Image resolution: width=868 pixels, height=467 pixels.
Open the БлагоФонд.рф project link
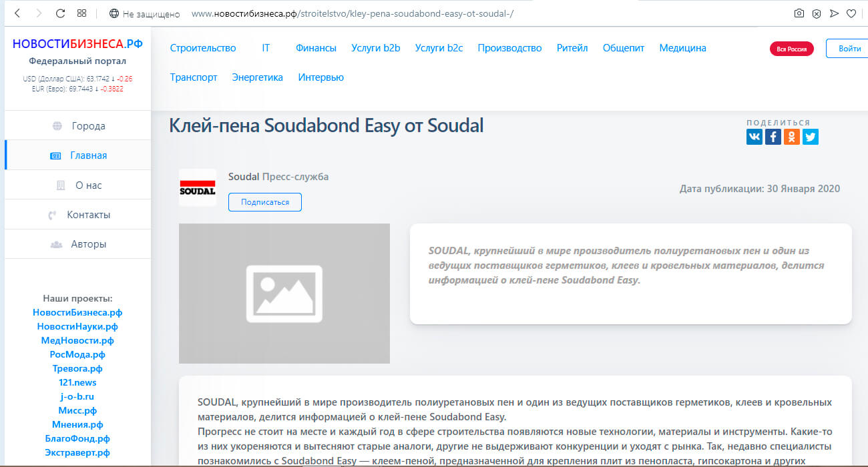click(x=77, y=438)
